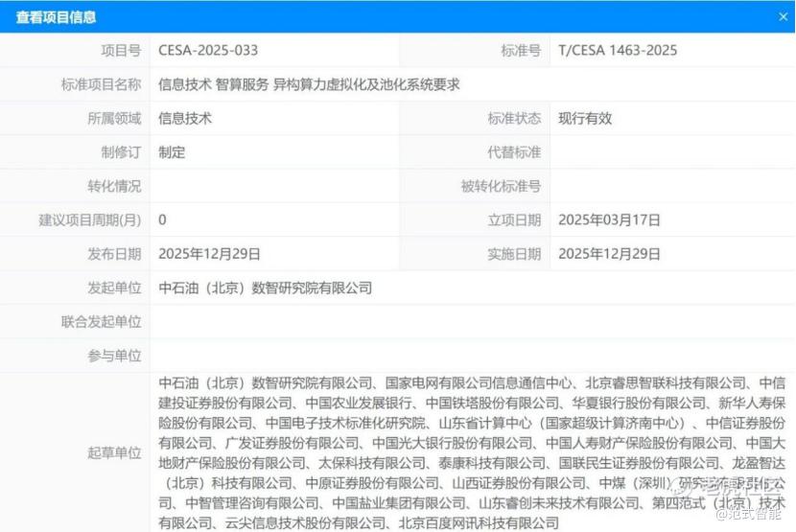
Task: Click the 标准状态 label
Action: click(514, 118)
